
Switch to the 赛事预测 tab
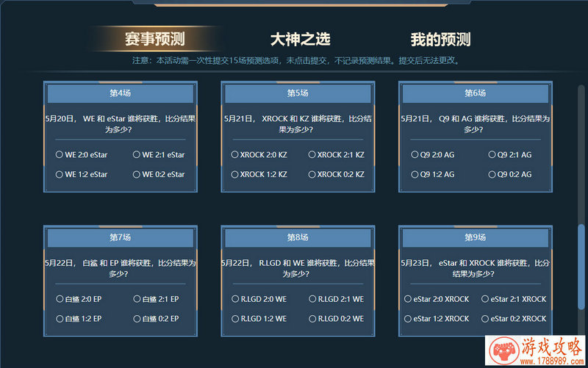[154, 39]
